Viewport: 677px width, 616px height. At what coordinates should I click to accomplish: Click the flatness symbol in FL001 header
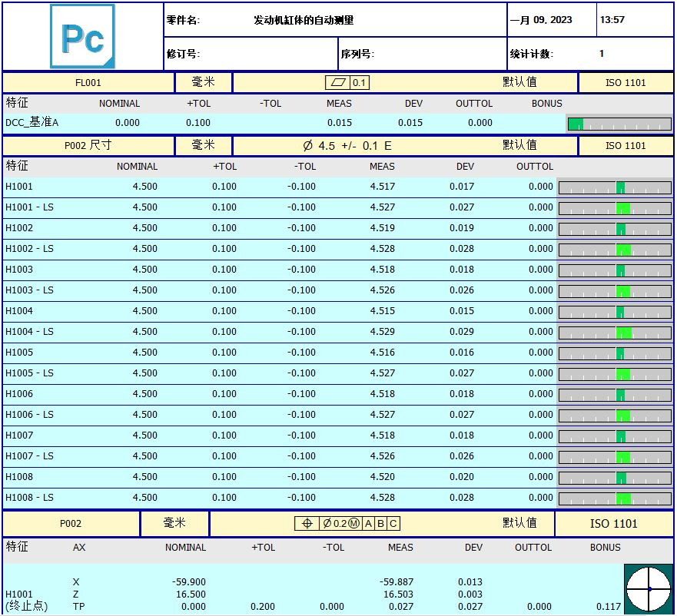click(x=337, y=83)
